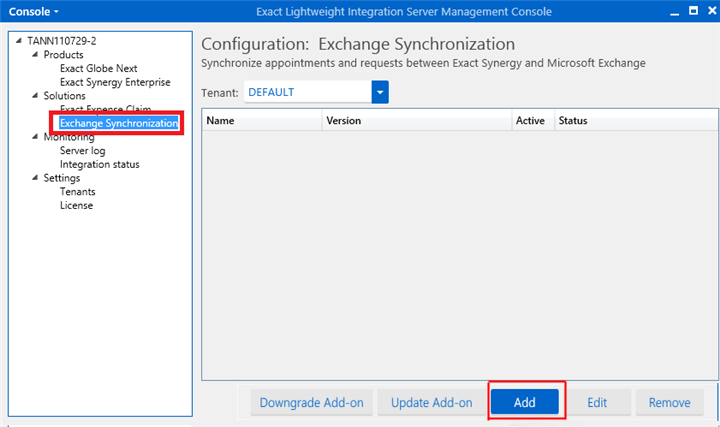Select the Settings node
720x427 pixels.
point(62,178)
